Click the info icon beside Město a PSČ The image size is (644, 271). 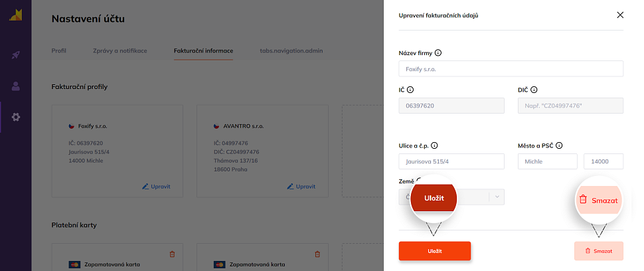pyautogui.click(x=560, y=145)
